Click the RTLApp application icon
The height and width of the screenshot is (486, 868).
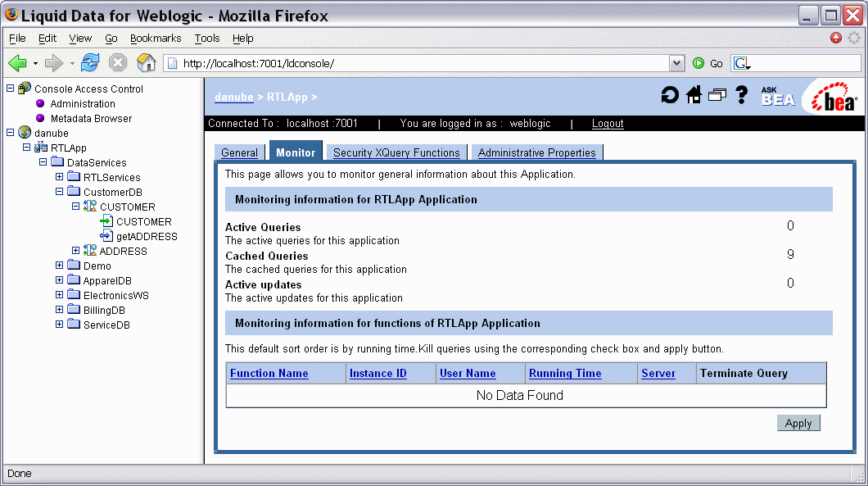point(40,148)
